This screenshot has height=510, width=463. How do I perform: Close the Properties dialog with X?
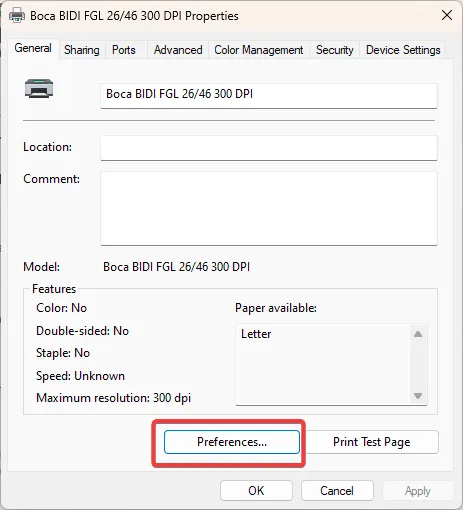click(x=447, y=15)
